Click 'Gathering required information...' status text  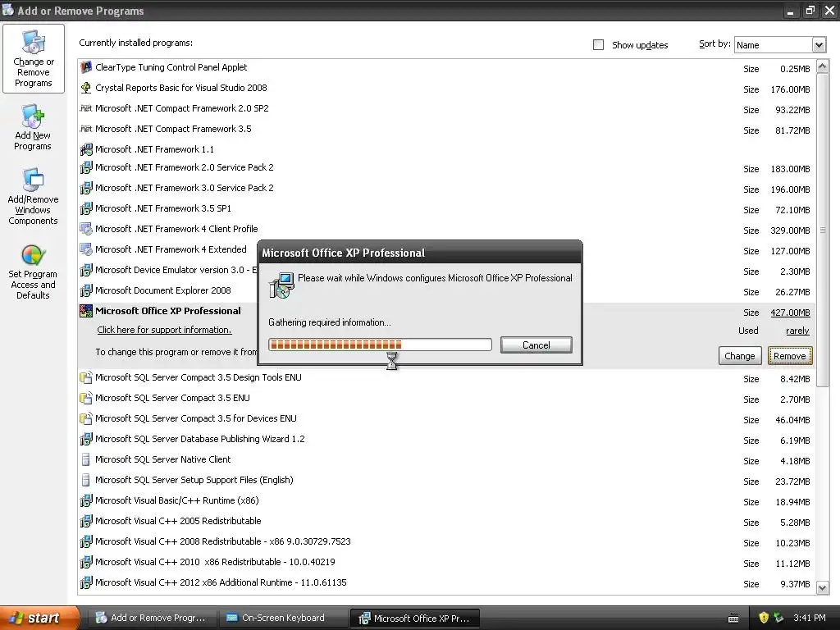pos(330,322)
